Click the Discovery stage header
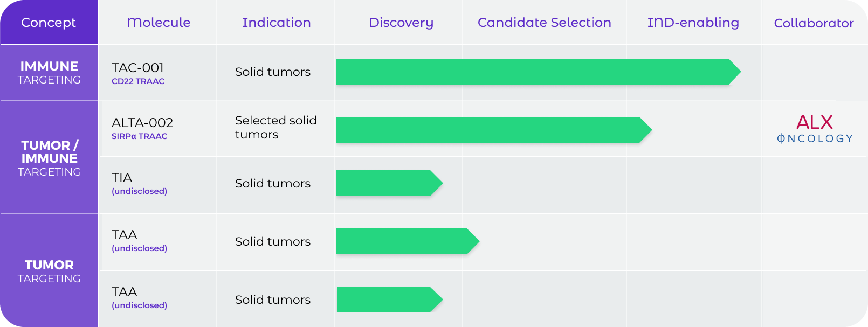 click(401, 23)
